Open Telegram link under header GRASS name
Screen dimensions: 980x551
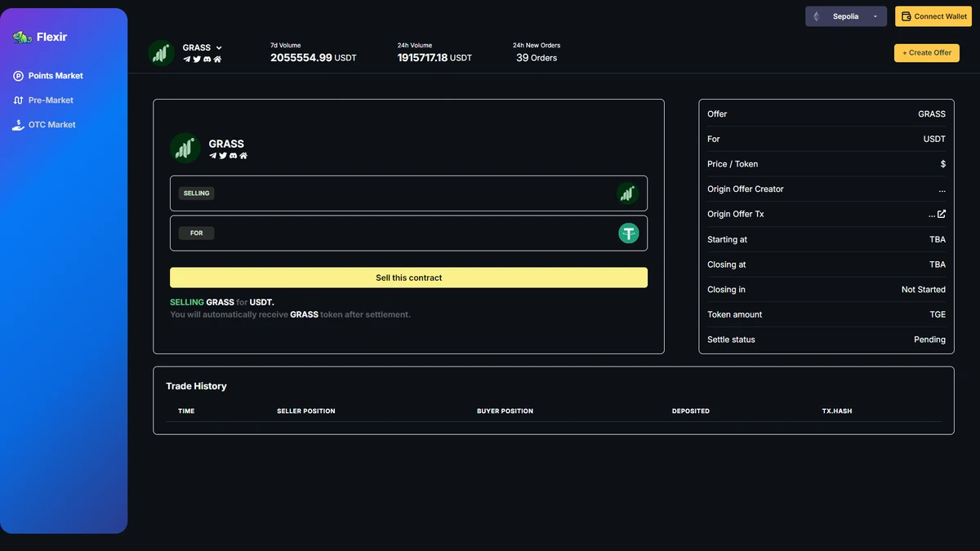187,59
